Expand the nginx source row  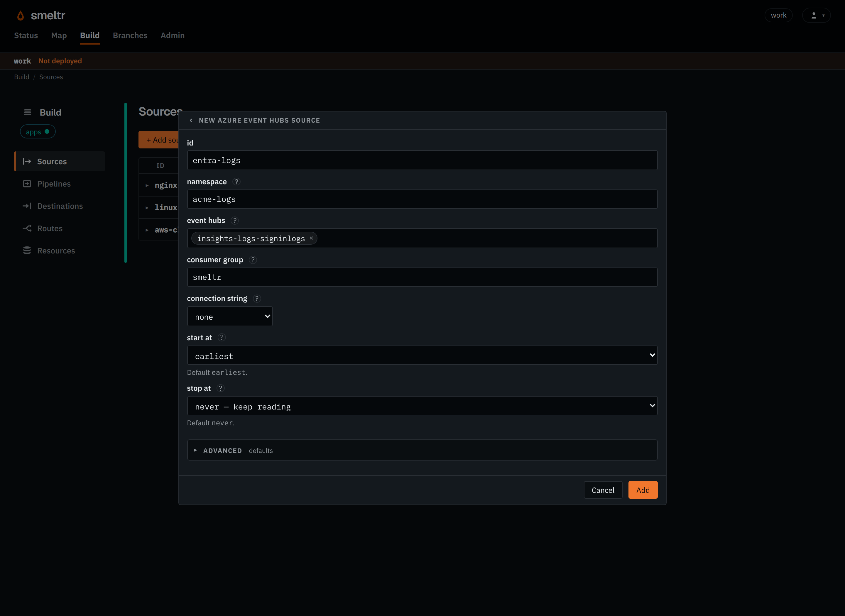coord(147,185)
